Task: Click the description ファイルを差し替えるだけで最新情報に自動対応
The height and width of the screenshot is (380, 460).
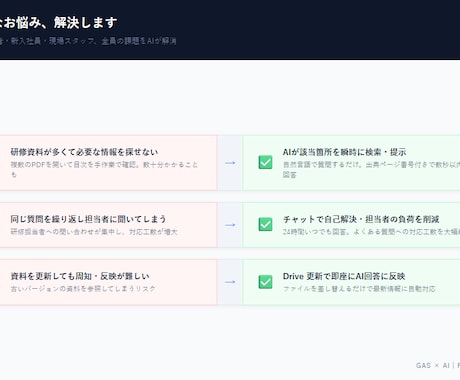Action: pyautogui.click(x=359, y=289)
